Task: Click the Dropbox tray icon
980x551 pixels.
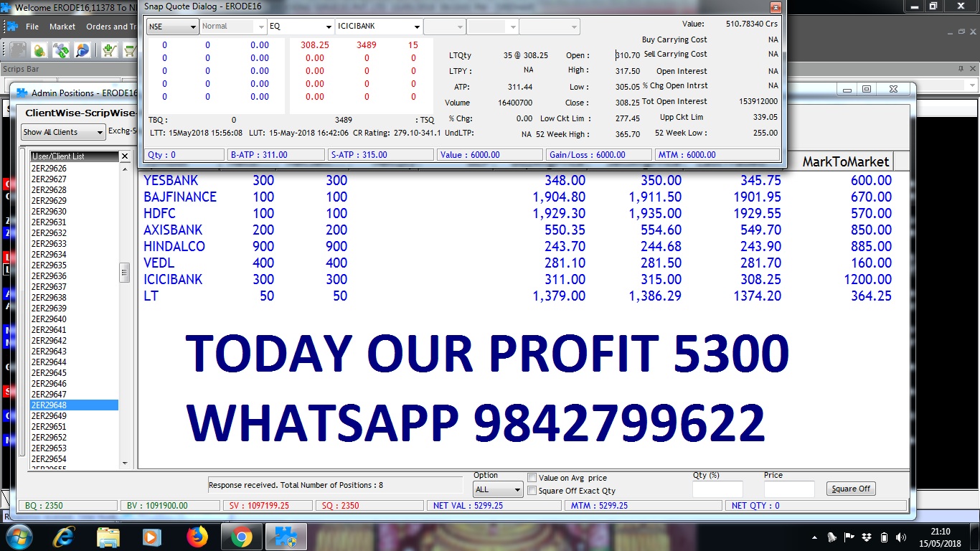Action: pyautogui.click(x=867, y=537)
